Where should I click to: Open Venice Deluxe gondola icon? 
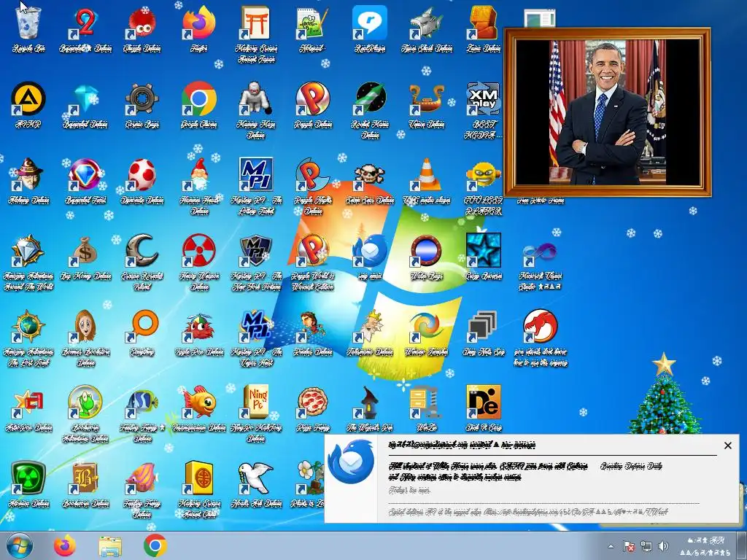coord(426,98)
